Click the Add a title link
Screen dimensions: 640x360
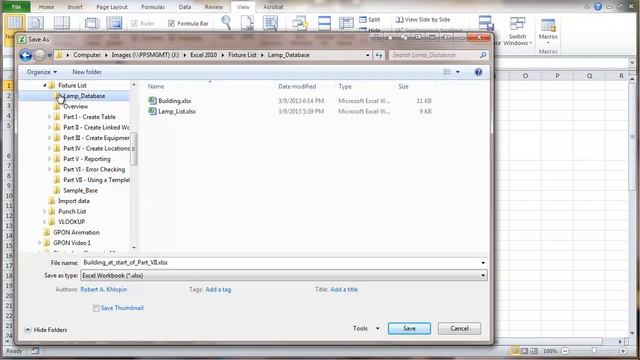pyautogui.click(x=344, y=289)
